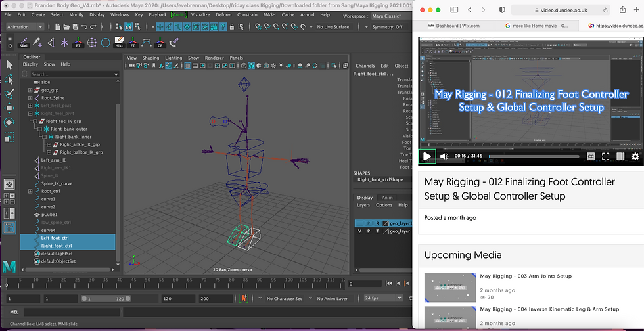Click the Symmetry: Off button
The width and height of the screenshot is (644, 331).
pyautogui.click(x=387, y=27)
